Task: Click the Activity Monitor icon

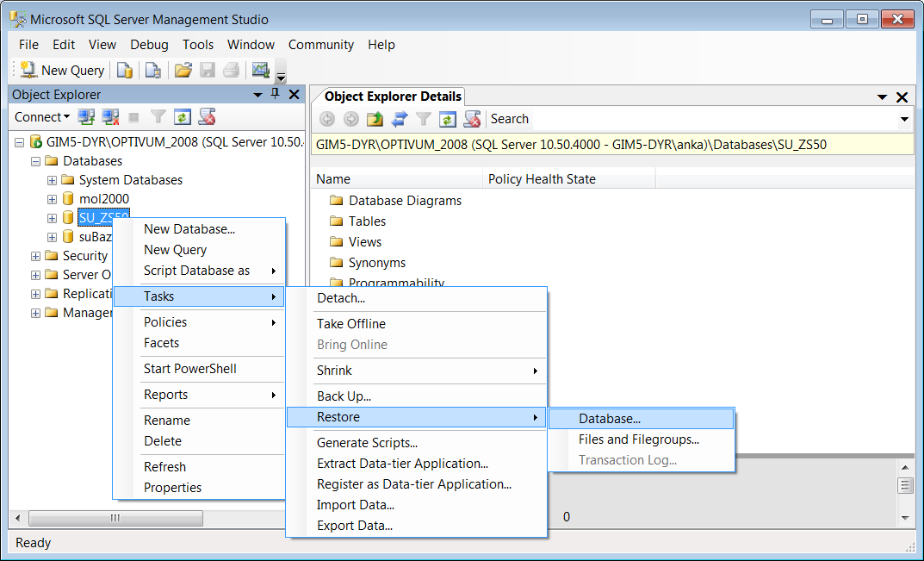Action: coord(260,70)
